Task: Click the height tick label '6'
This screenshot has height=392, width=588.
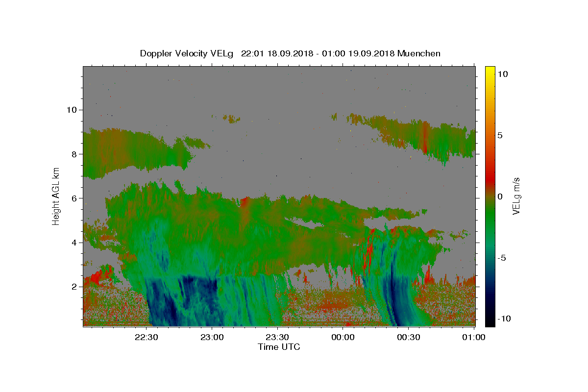Action: [75, 198]
